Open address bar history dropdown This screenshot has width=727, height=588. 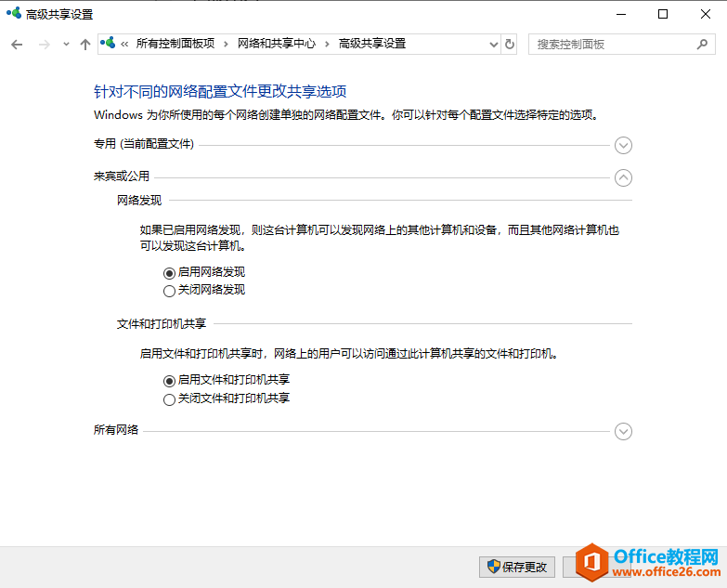point(494,45)
